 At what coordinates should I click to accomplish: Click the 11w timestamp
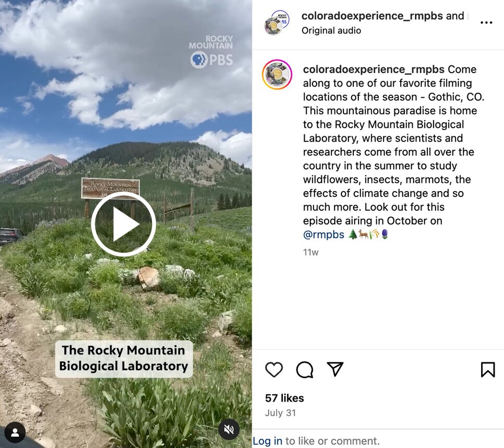[x=310, y=253]
